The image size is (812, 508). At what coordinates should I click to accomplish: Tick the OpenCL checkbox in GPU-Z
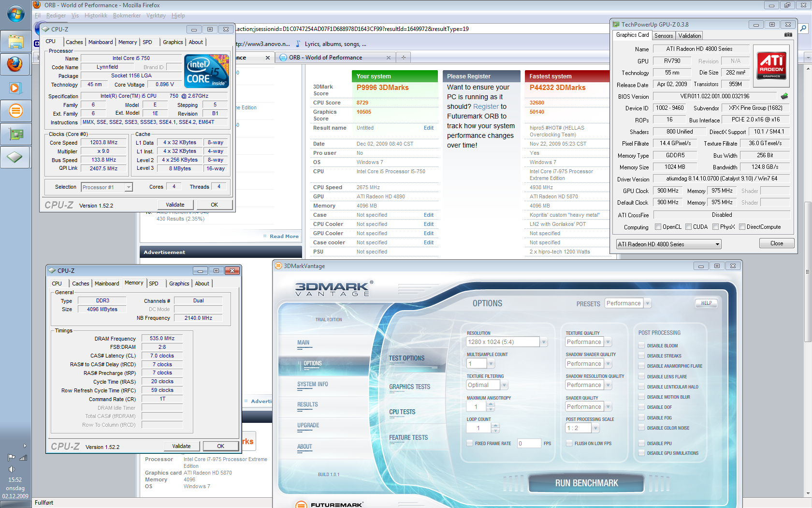[658, 227]
